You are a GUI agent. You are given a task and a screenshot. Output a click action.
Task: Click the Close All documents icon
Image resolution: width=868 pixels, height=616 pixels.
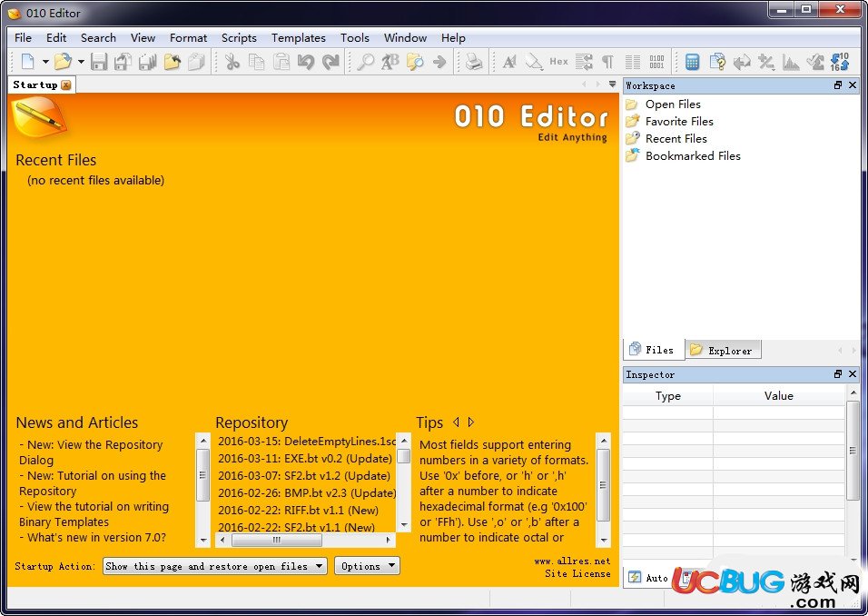coord(196,62)
